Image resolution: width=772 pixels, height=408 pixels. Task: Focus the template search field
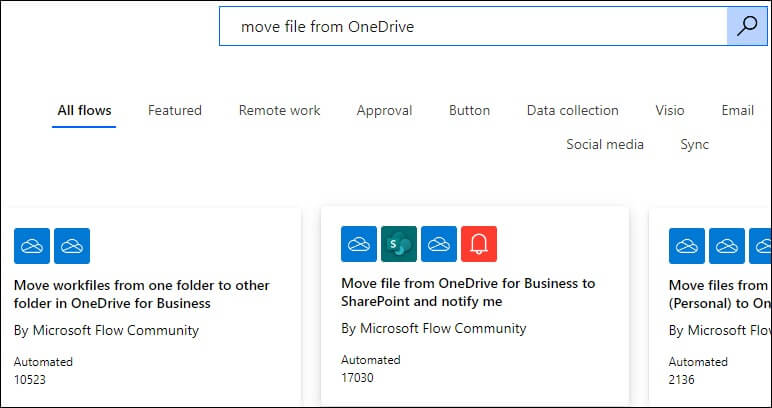(473, 26)
